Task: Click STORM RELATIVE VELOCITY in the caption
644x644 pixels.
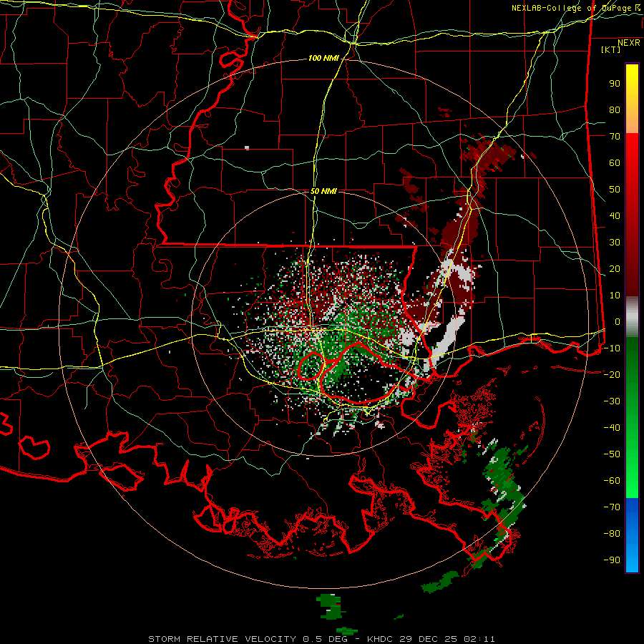Action: (222, 639)
